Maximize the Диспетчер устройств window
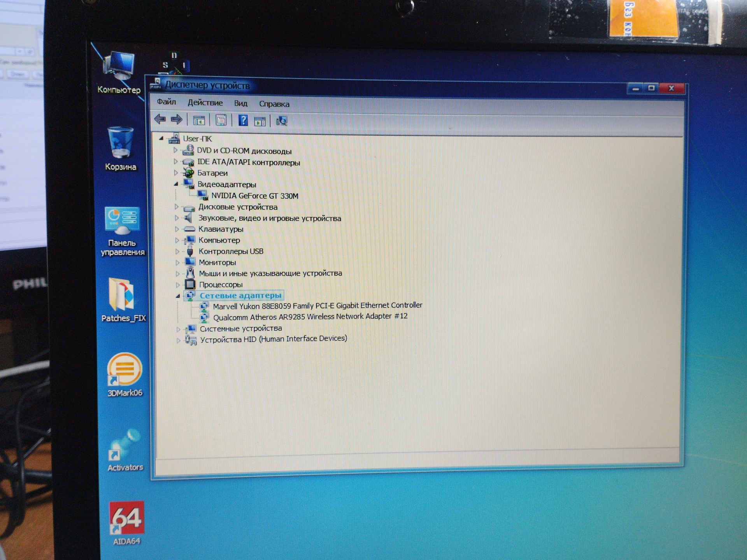Screen dimensions: 747x560 point(652,88)
